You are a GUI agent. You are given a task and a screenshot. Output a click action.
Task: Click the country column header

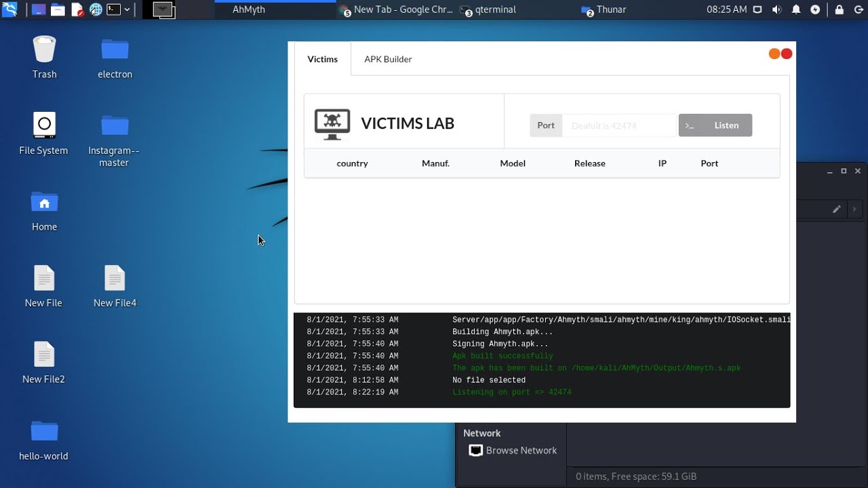pyautogui.click(x=352, y=163)
